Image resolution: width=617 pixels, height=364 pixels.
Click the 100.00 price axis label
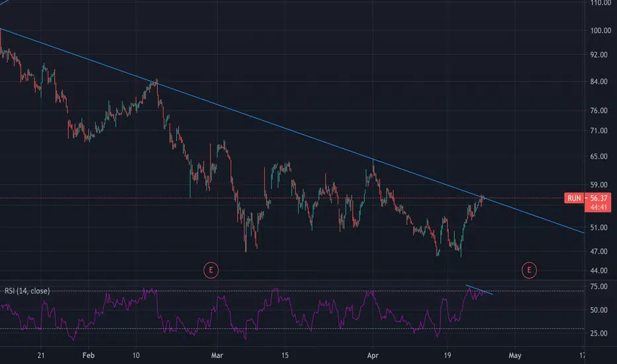[x=600, y=30]
